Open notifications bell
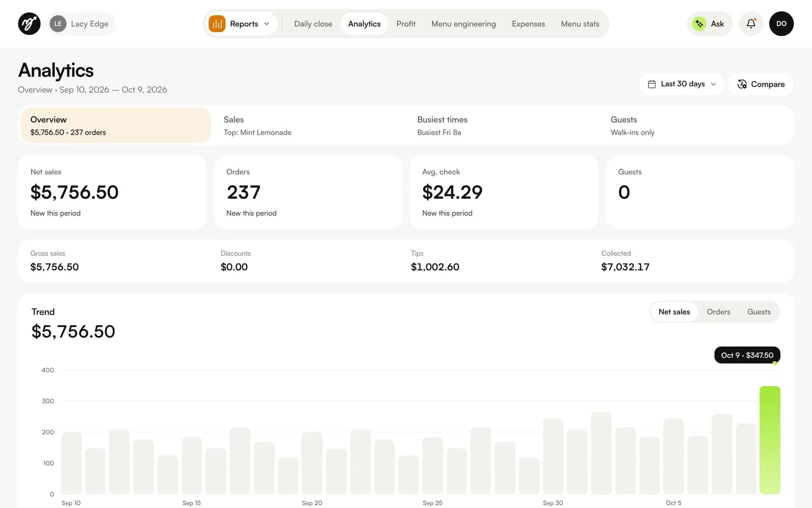 point(751,24)
